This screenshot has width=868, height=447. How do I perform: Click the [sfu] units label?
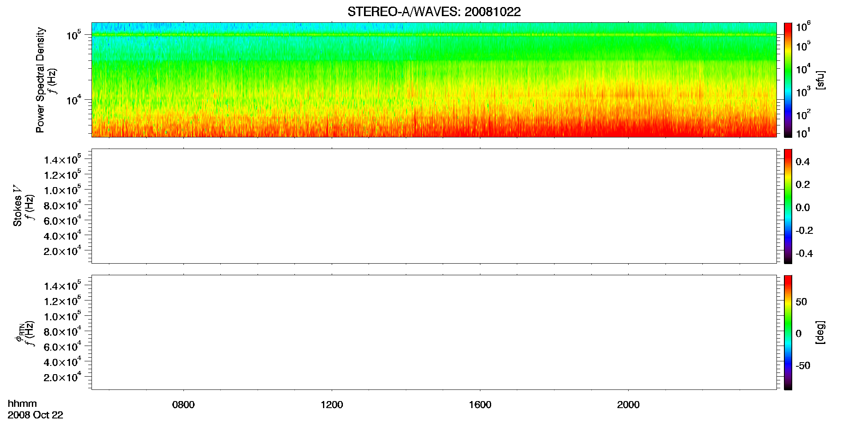[820, 80]
